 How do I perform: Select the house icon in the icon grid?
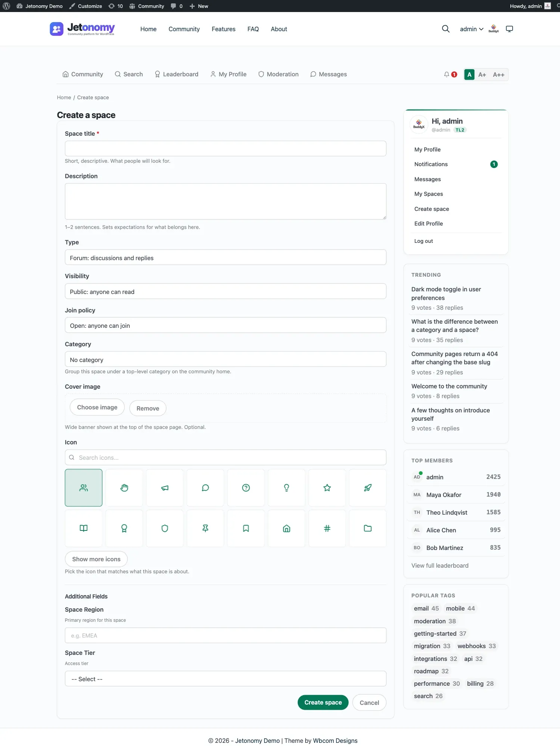pyautogui.click(x=287, y=528)
